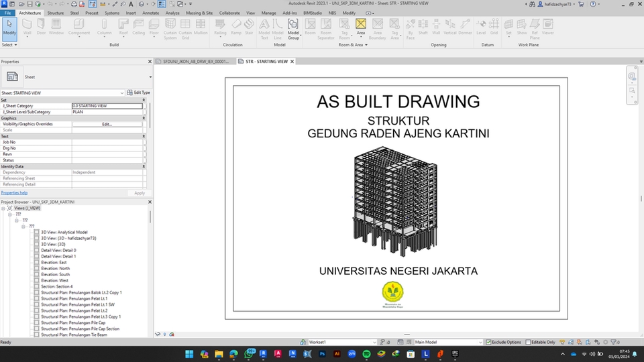The image size is (644, 362).
Task: Select the Column tool
Action: tap(105, 27)
